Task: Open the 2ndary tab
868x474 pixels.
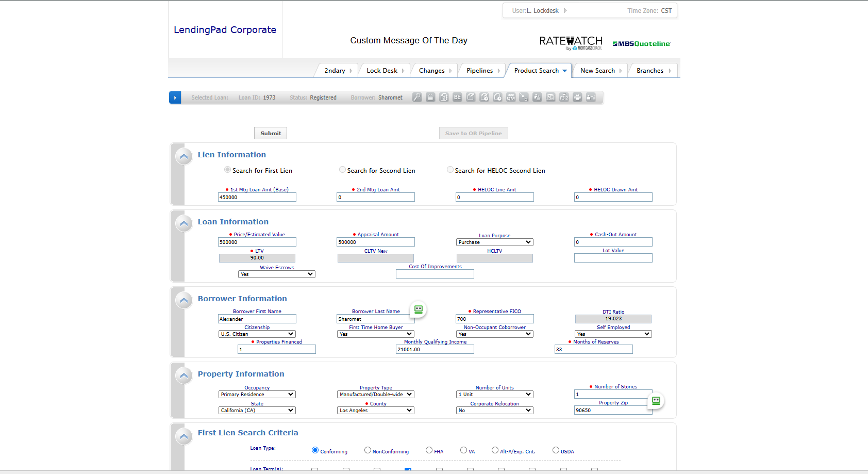Action: pos(336,71)
